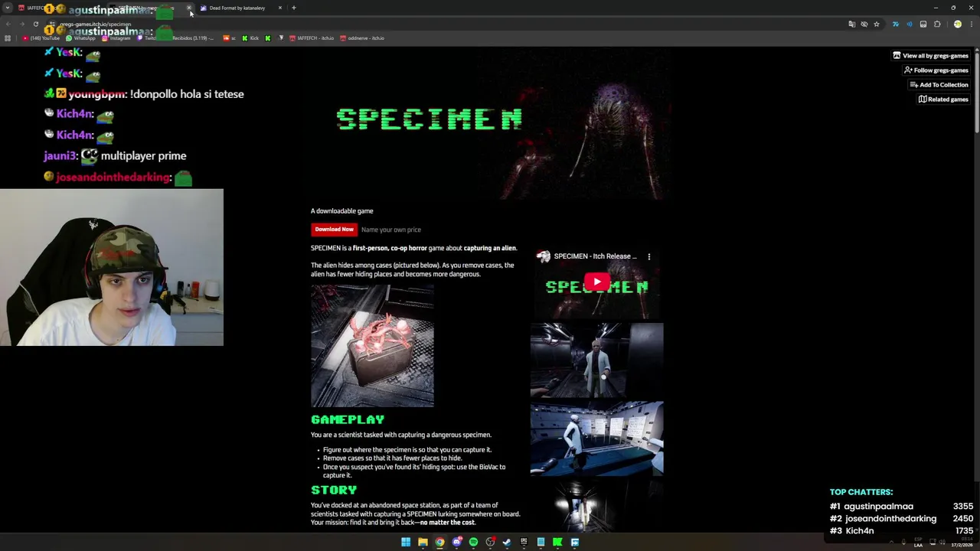Reload the current page
Screen dimensions: 980x551
pos(35,24)
